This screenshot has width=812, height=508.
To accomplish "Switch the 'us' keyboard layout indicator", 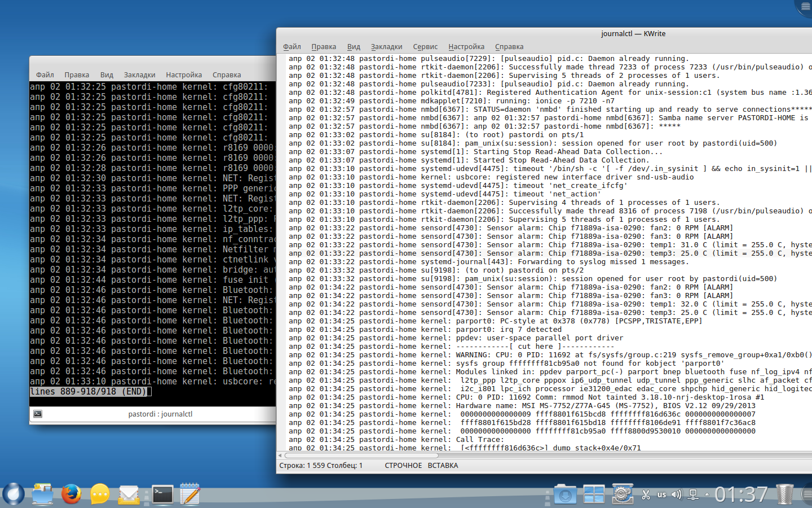I will [661, 495].
